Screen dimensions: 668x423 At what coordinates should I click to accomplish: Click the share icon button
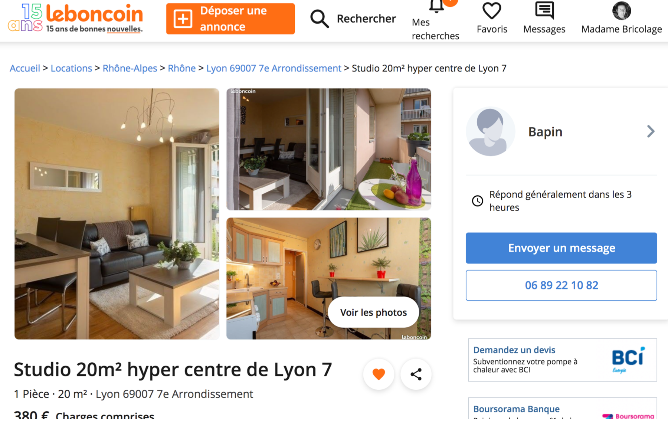pyautogui.click(x=416, y=374)
